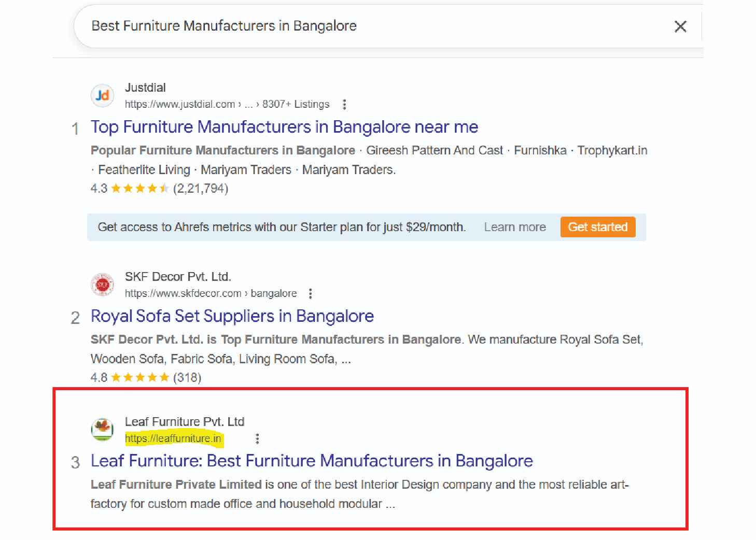The width and height of the screenshot is (756, 540).
Task: Click the Get started button
Action: click(597, 227)
